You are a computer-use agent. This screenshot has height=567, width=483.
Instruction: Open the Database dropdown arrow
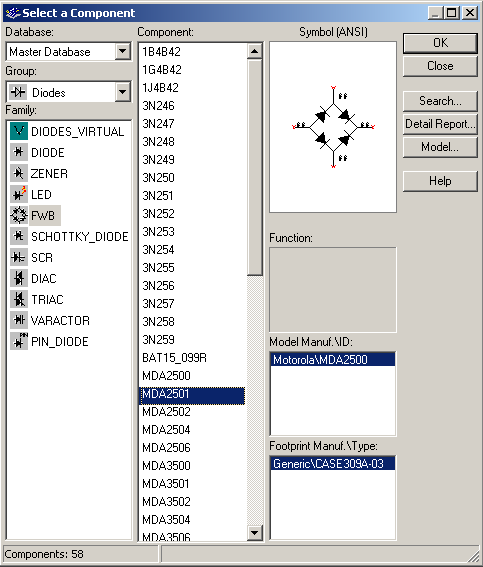click(x=123, y=52)
